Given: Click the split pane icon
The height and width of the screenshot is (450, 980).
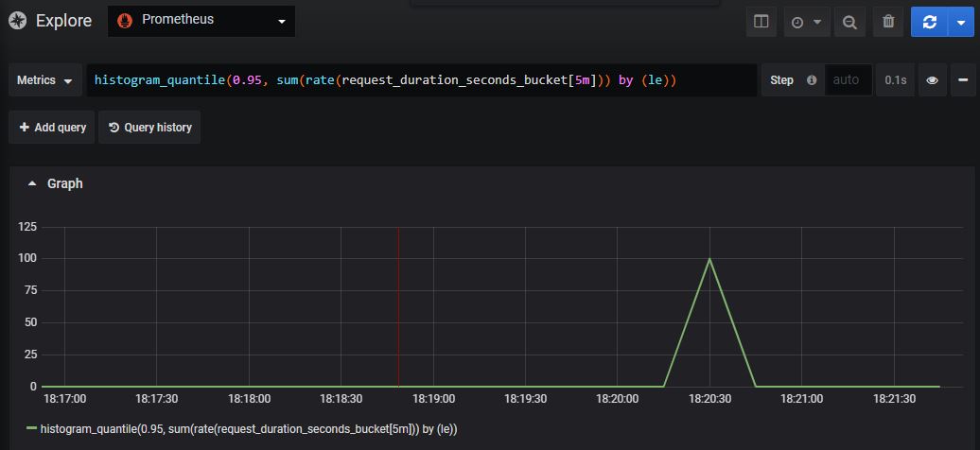Looking at the screenshot, I should [761, 22].
